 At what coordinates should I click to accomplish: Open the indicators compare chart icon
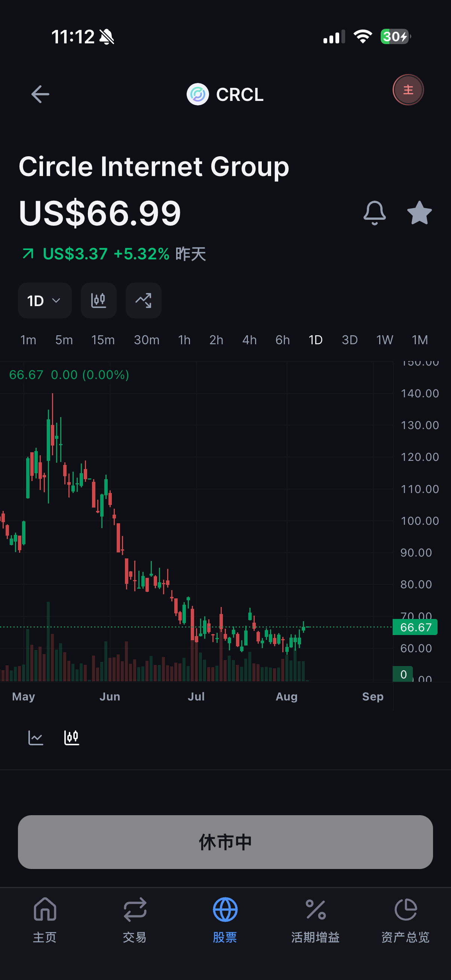(x=144, y=301)
